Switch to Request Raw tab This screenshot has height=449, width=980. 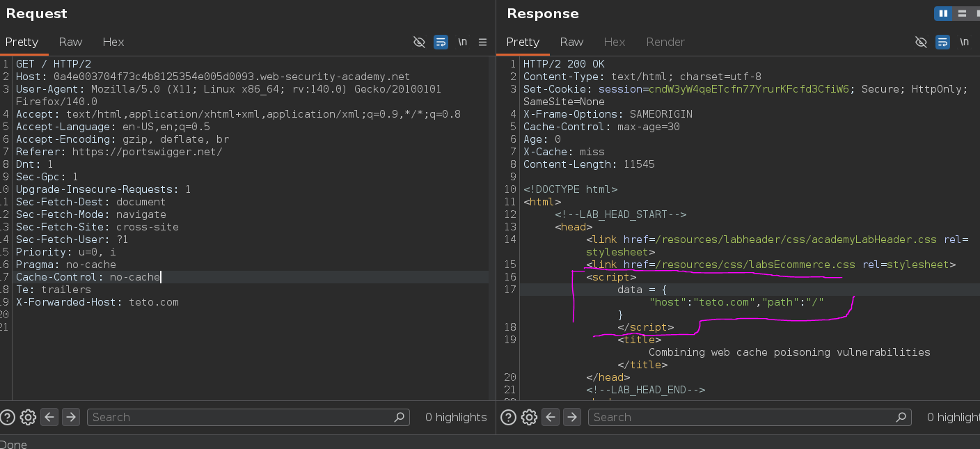coord(70,42)
